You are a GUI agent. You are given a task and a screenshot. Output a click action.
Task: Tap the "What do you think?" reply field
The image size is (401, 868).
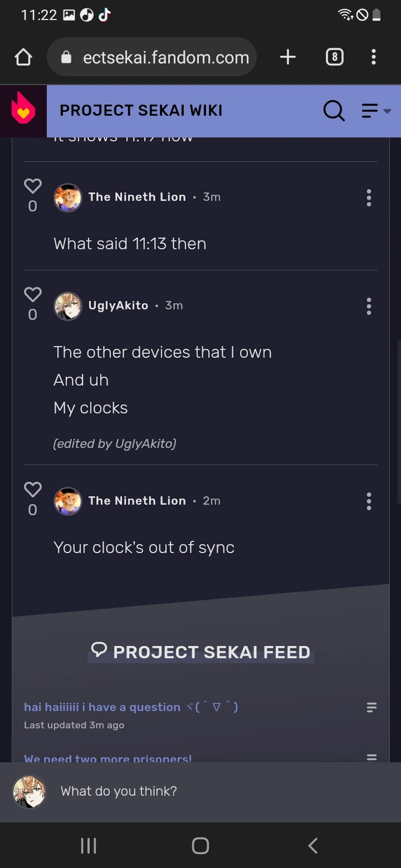pos(212,791)
